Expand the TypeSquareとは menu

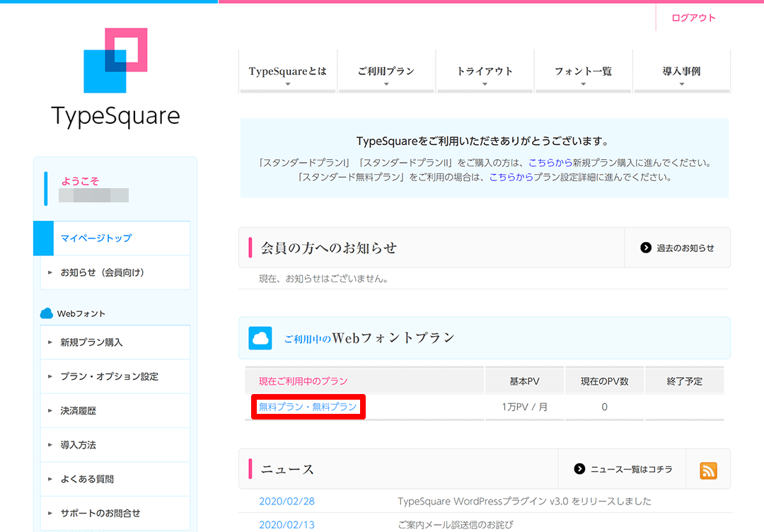point(287,71)
